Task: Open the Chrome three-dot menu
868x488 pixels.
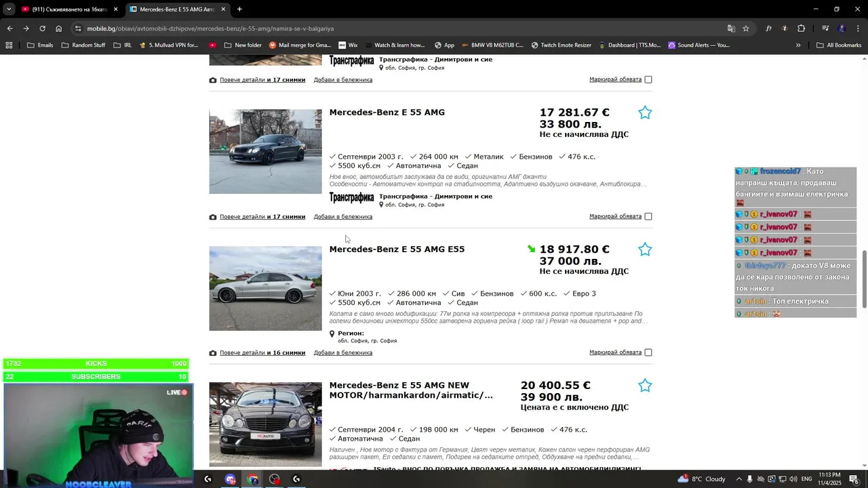Action: point(859,28)
